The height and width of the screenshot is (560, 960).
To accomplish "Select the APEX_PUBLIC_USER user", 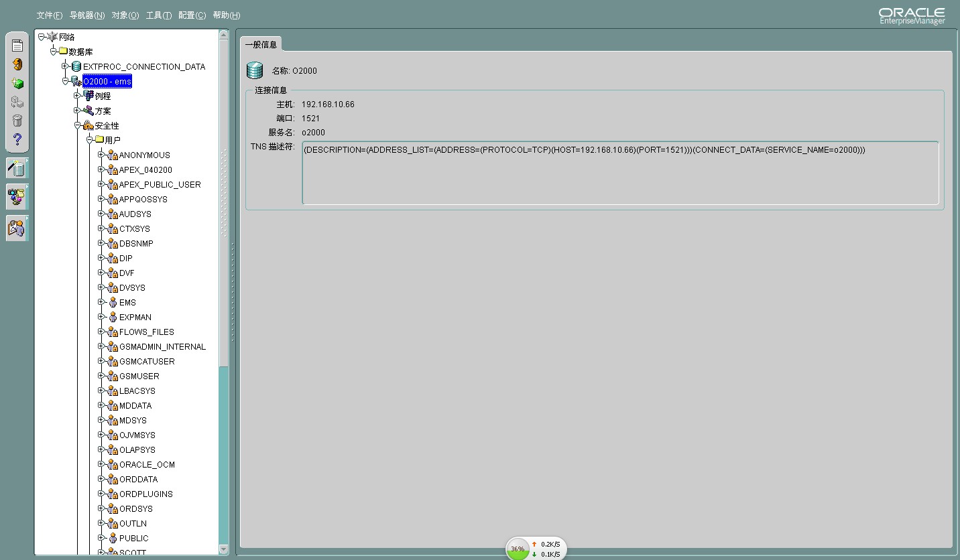I will pos(160,184).
